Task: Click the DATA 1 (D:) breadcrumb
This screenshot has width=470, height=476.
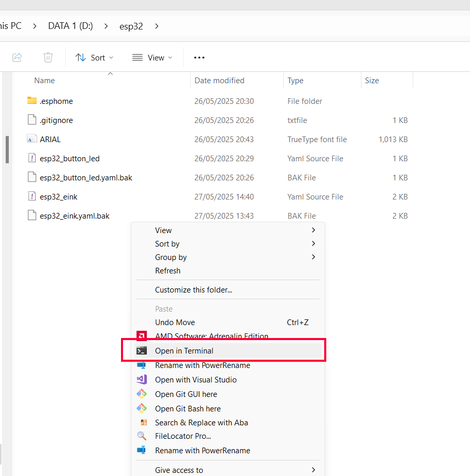Action: pos(70,26)
